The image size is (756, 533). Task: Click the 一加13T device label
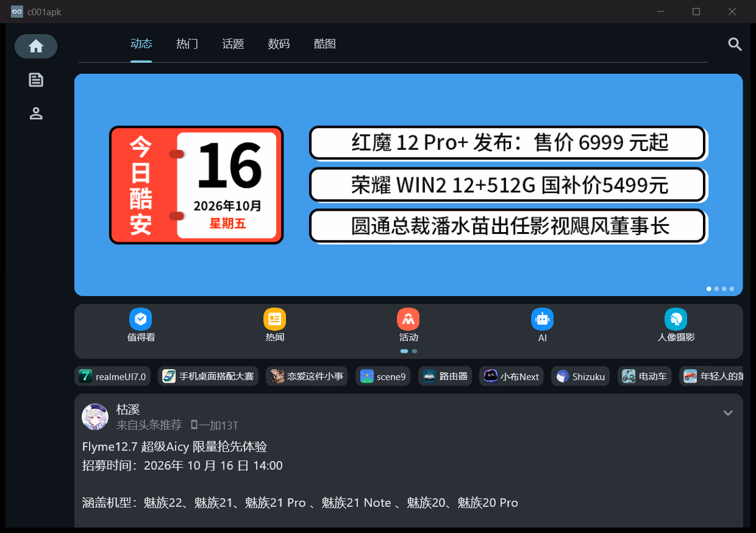pyautogui.click(x=215, y=425)
